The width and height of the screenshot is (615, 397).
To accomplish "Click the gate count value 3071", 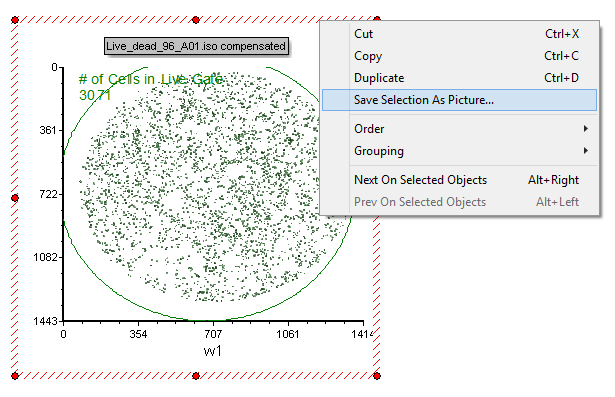I will coord(95,95).
